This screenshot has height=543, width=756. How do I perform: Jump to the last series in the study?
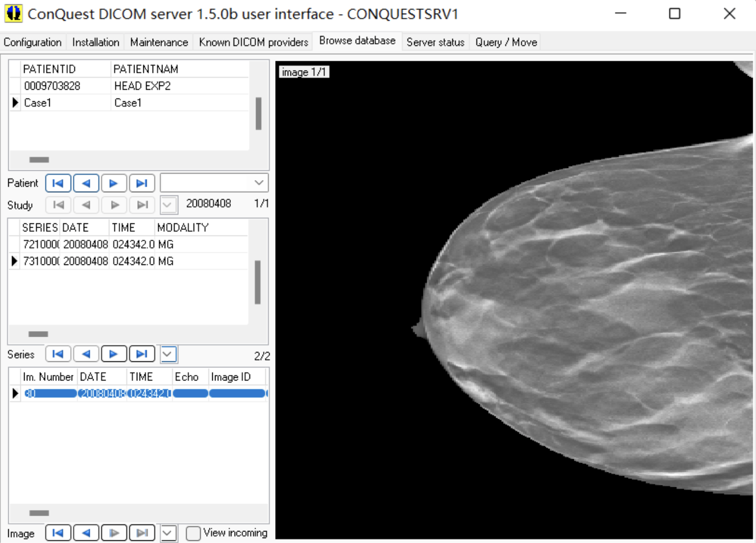click(142, 354)
